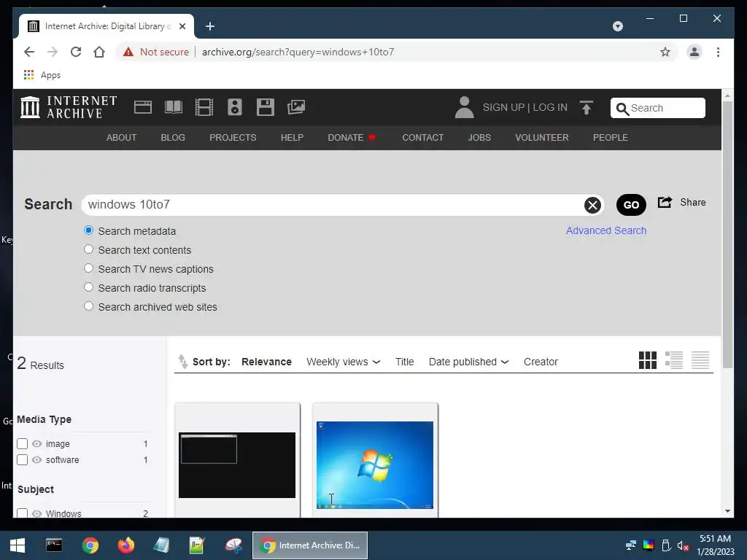Switch to detailed list view
Screen dimensions: 747x560
pos(673,360)
